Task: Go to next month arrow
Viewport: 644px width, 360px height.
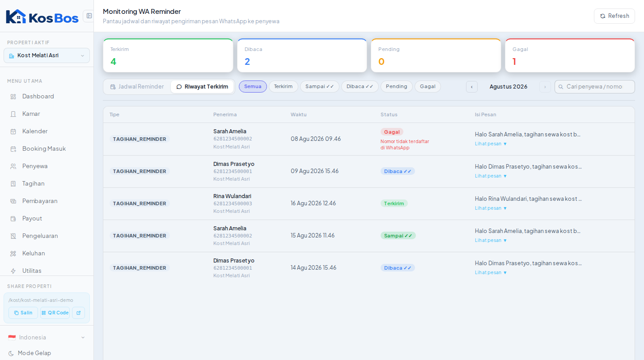Action: pos(545,87)
